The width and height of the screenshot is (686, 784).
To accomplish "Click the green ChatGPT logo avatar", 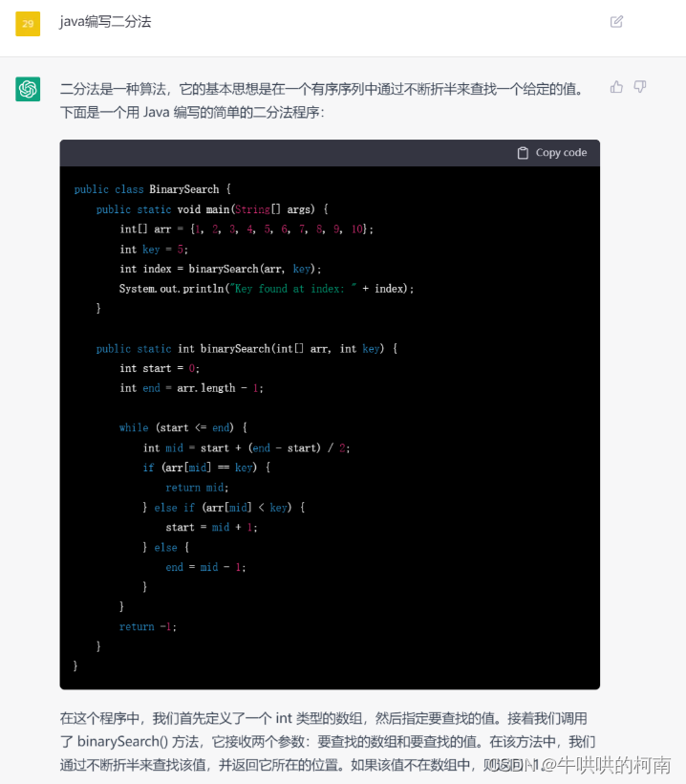I will coord(28,89).
